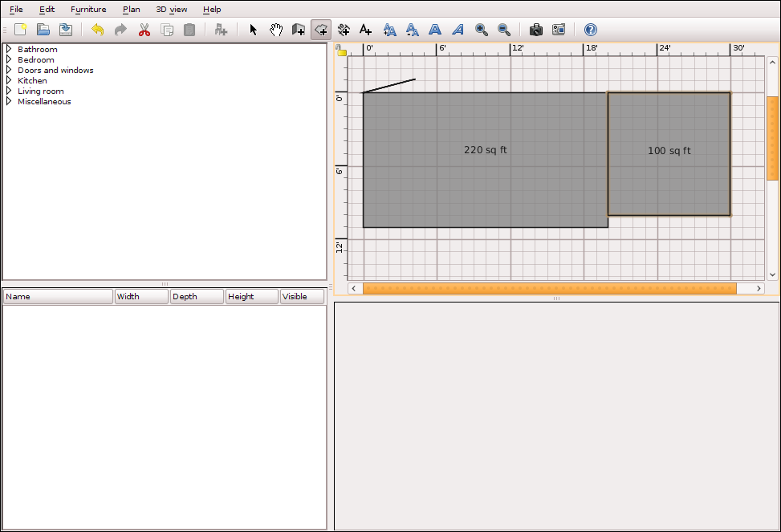Increase text size with A+ icon
The width and height of the screenshot is (781, 532).
(389, 30)
